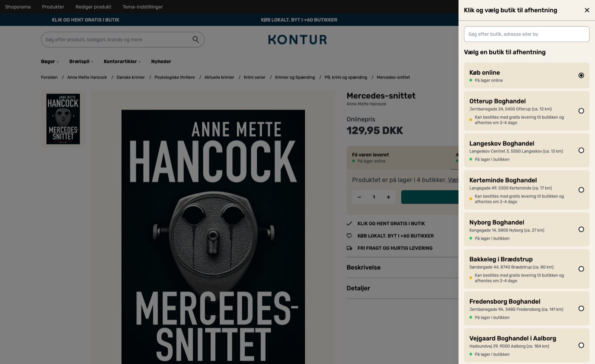Image resolution: width=595 pixels, height=364 pixels.
Task: Select the Køb online radio button
Action: [x=581, y=75]
